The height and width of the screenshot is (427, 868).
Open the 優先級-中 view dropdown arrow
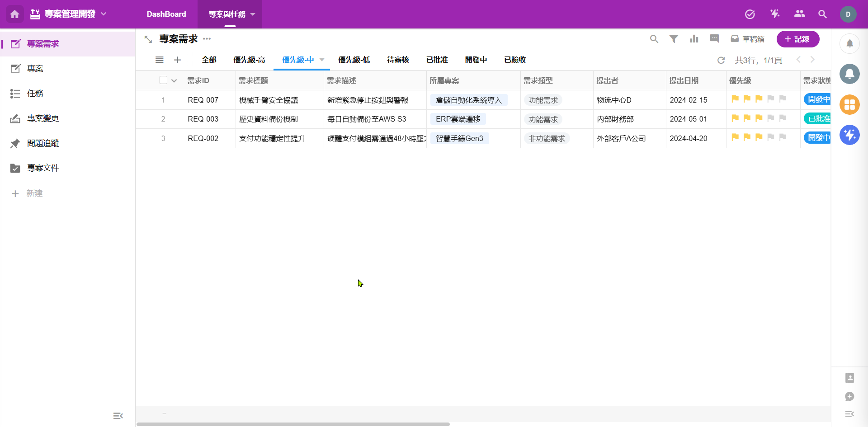pyautogui.click(x=322, y=60)
